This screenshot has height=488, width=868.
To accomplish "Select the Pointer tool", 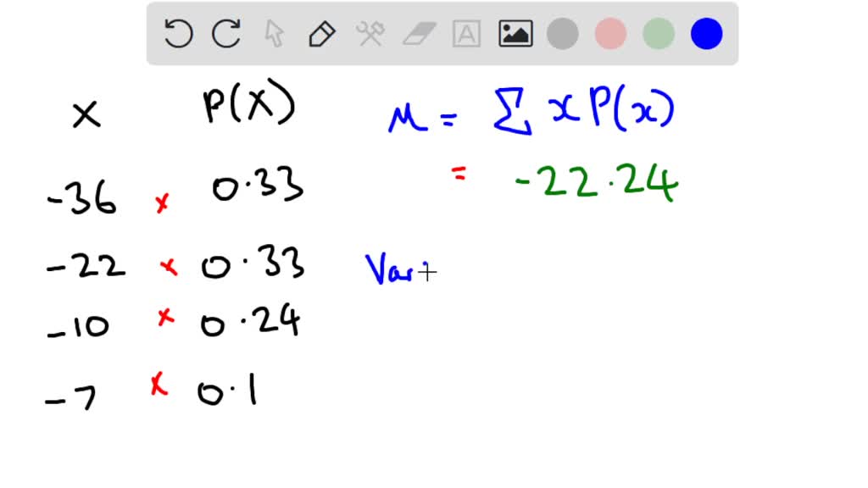I will click(x=273, y=33).
